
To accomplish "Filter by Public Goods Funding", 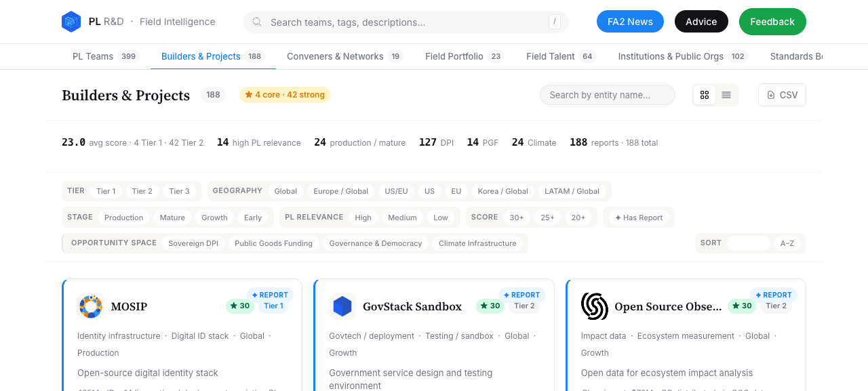I will 273,243.
